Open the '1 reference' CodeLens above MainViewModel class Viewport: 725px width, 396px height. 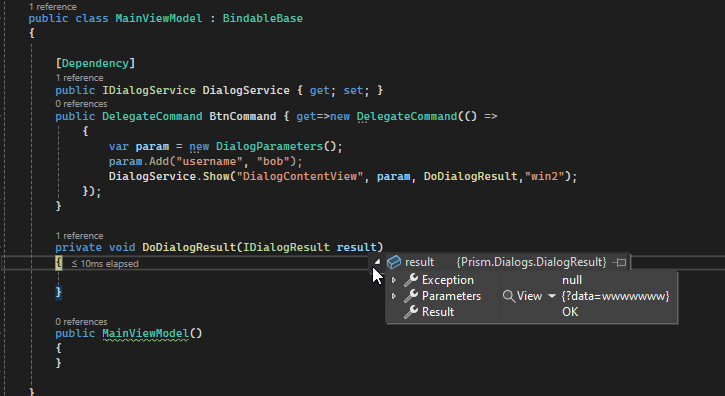coord(53,7)
